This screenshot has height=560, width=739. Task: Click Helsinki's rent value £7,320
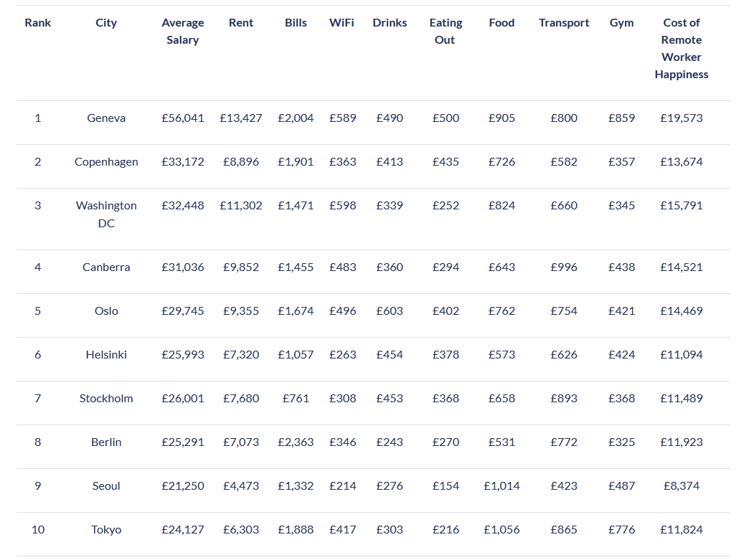(241, 355)
